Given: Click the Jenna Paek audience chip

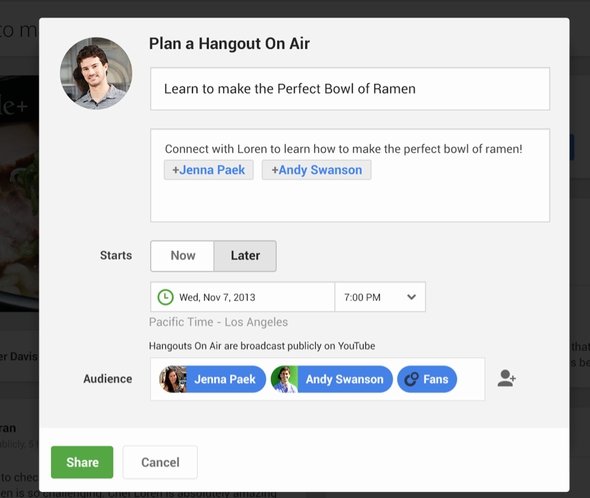Looking at the screenshot, I should click(212, 379).
